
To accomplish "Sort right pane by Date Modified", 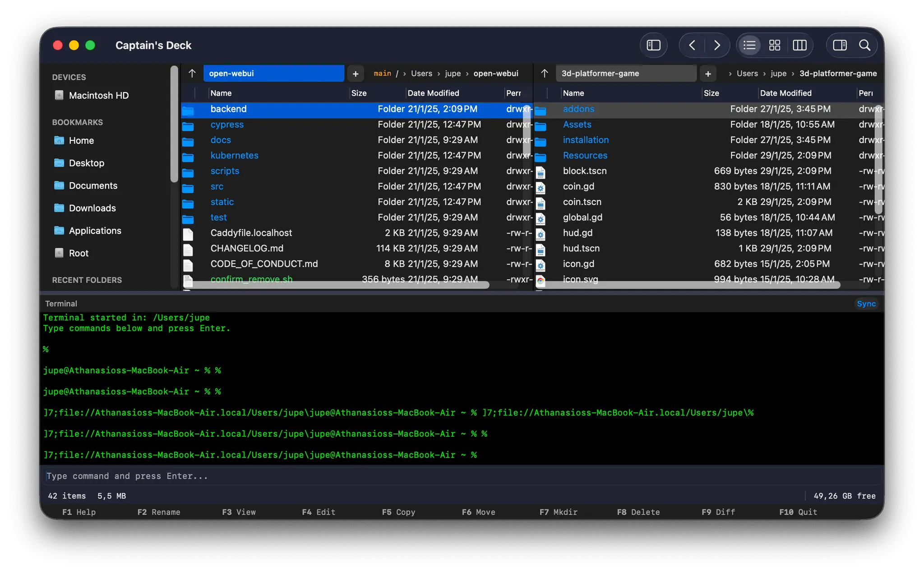I will pyautogui.click(x=785, y=93).
